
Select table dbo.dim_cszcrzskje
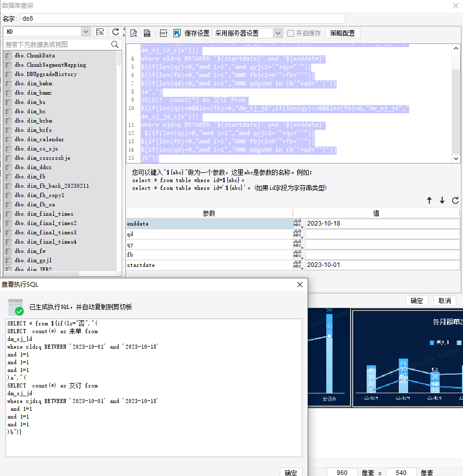[42, 158]
